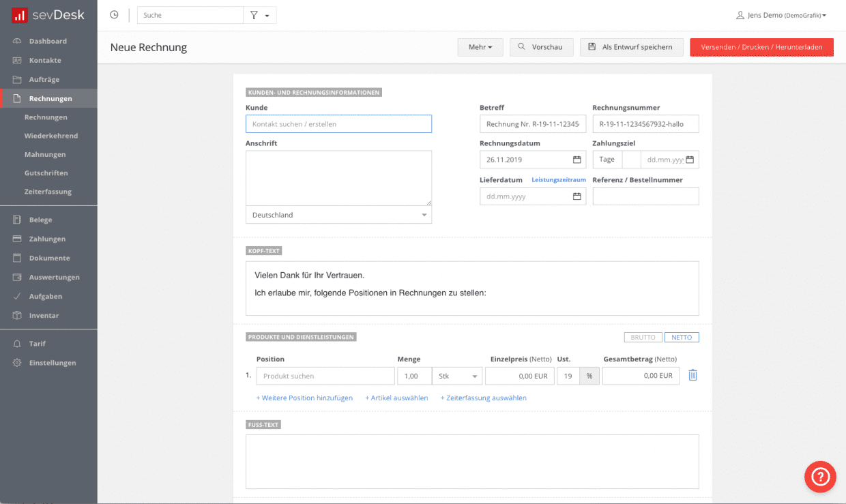The width and height of the screenshot is (846, 504).
Task: Open the Jens Demo user menu
Action: [x=781, y=15]
